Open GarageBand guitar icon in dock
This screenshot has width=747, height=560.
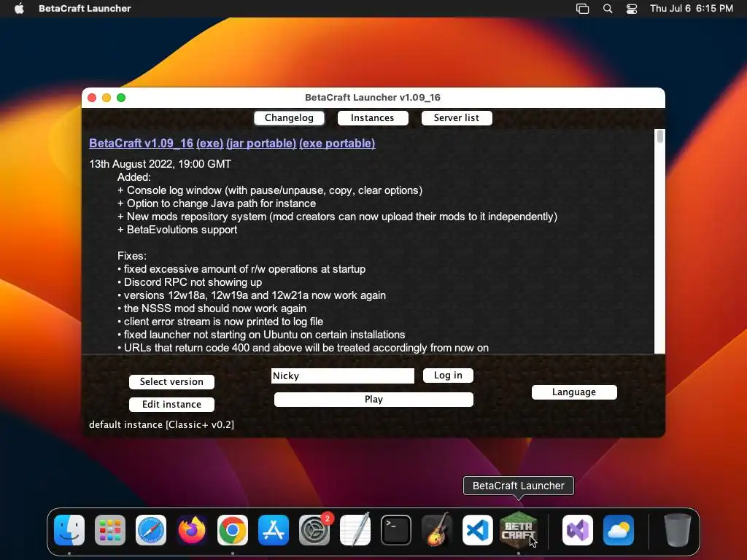(x=437, y=530)
